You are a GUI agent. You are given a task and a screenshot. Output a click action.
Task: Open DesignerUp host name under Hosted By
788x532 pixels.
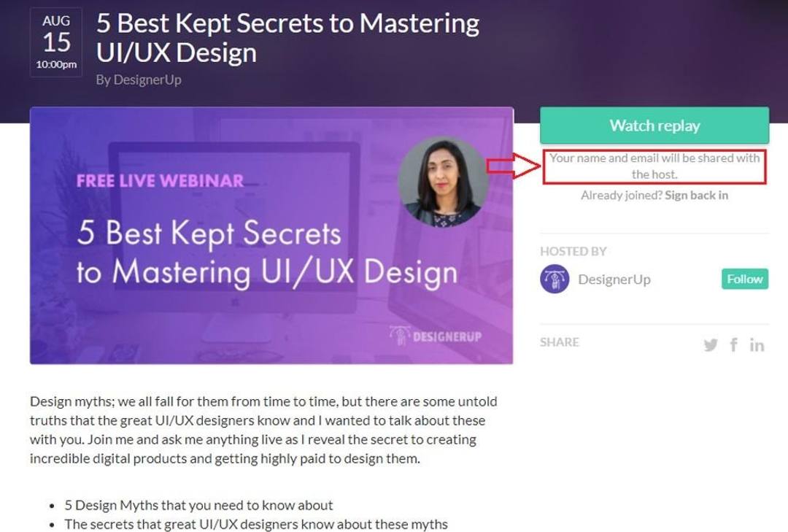(614, 279)
